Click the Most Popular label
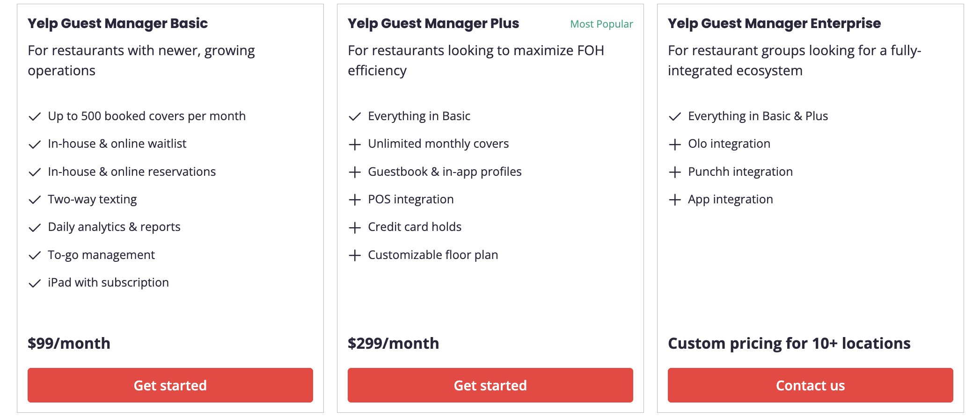The image size is (980, 417). tap(601, 24)
